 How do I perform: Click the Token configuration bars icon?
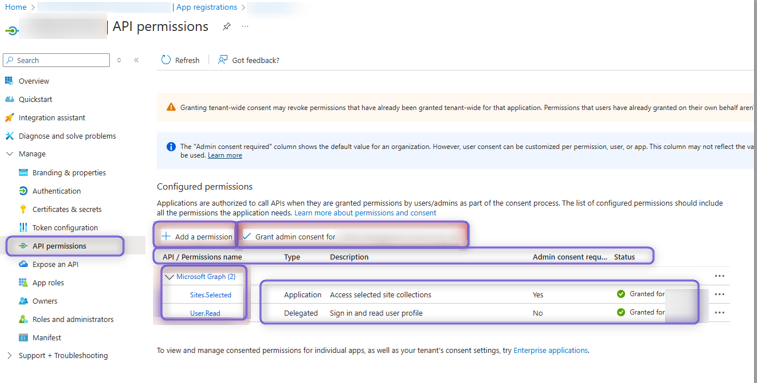pos(23,227)
